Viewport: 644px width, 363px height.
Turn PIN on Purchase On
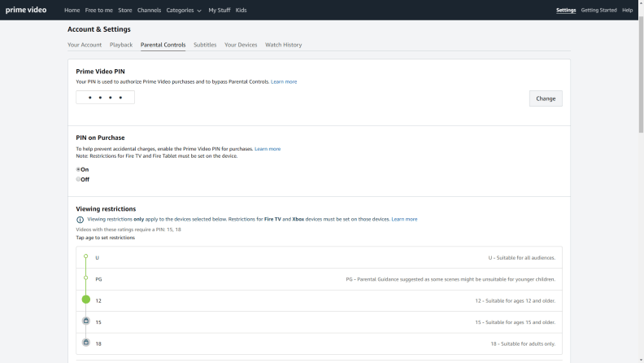pos(78,169)
